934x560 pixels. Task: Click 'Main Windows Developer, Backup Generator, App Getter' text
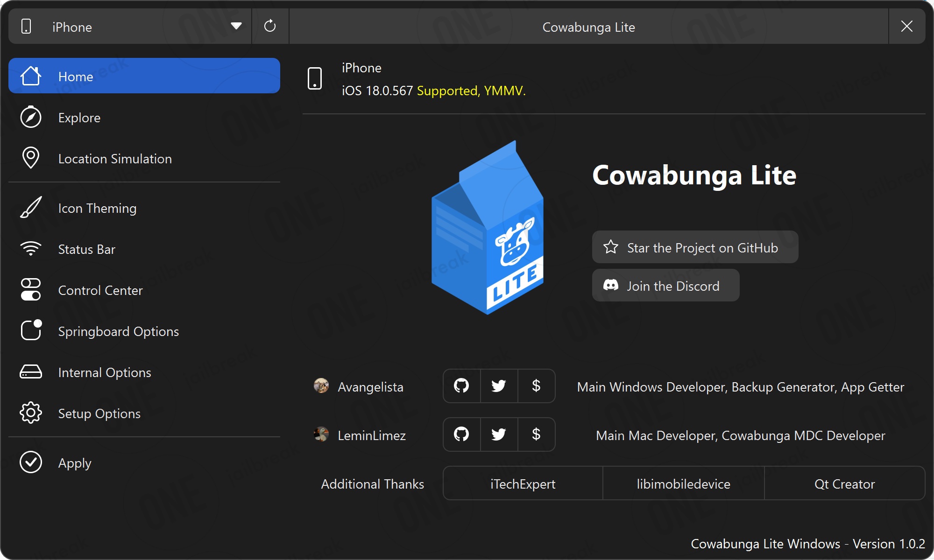741,387
